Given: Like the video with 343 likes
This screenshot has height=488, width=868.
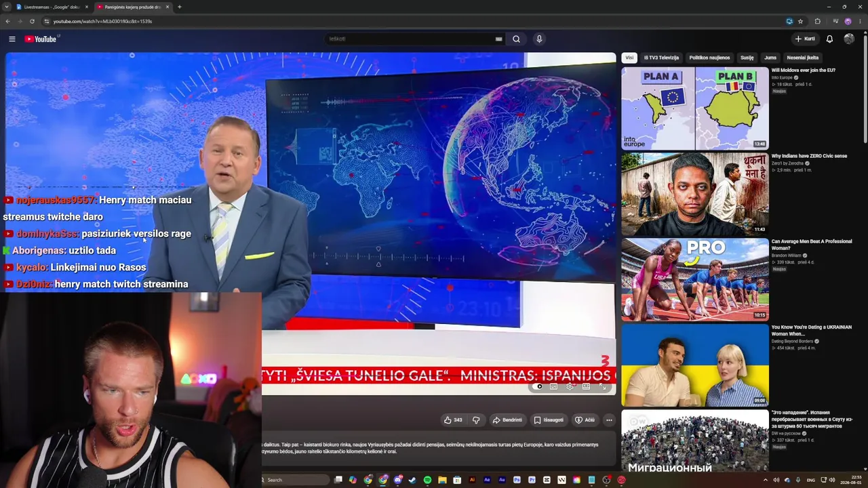Looking at the screenshot, I should [453, 420].
